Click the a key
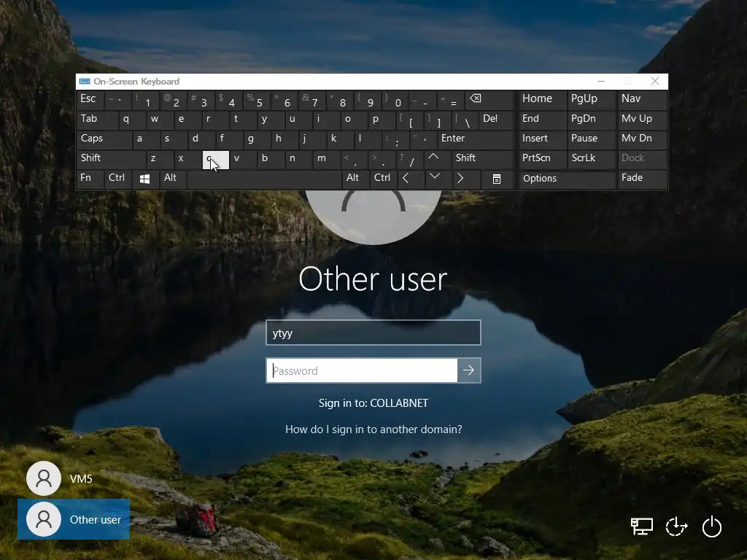 coord(146,139)
